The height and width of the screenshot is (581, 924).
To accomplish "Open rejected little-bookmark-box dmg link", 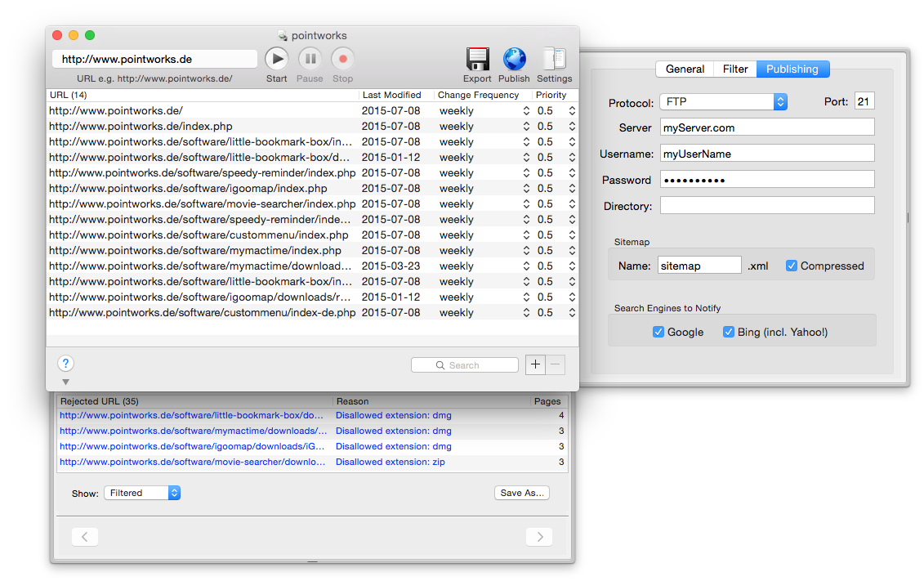I will pos(191,415).
